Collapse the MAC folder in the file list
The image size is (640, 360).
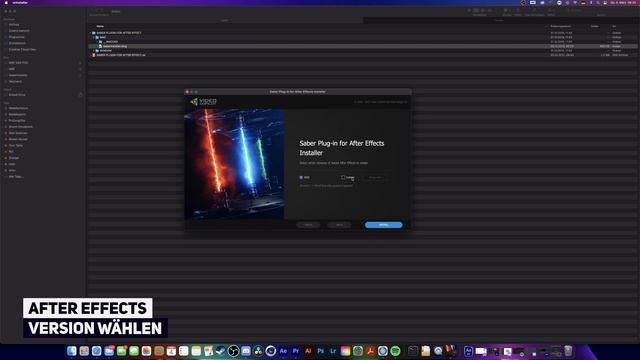tap(94, 37)
